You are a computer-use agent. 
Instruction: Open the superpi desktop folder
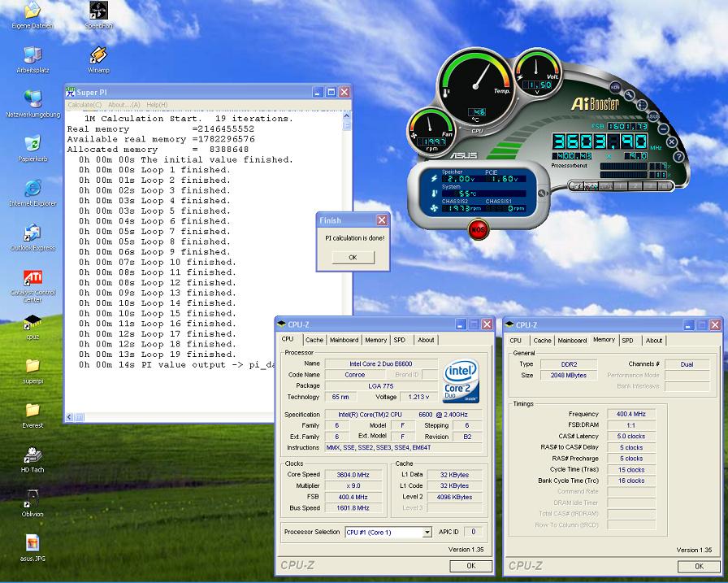pos(32,371)
